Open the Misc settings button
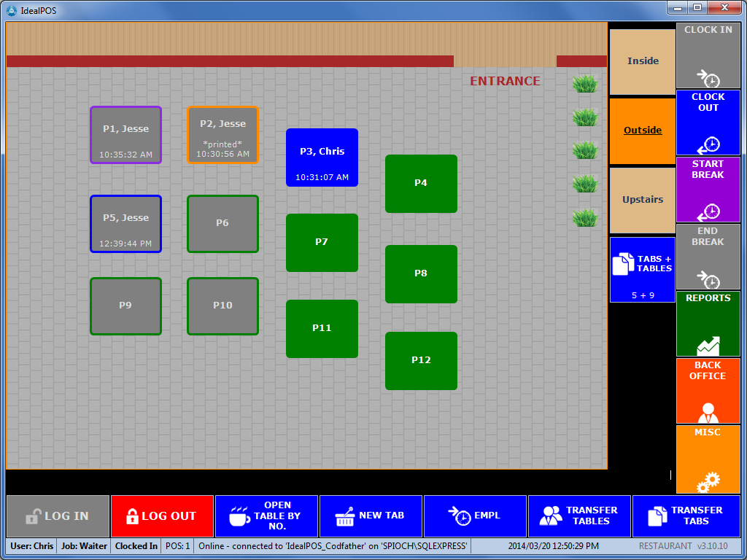This screenshot has height=560, width=747. pyautogui.click(x=708, y=459)
